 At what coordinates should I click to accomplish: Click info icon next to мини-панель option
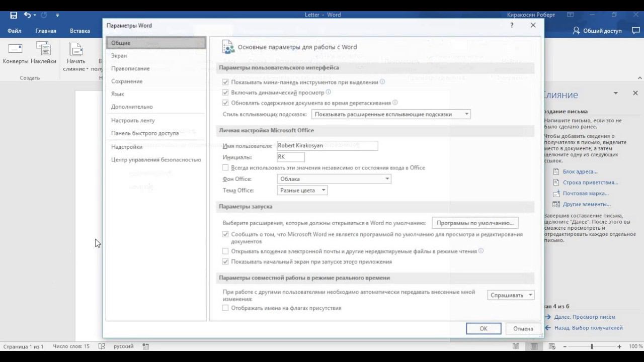382,81
